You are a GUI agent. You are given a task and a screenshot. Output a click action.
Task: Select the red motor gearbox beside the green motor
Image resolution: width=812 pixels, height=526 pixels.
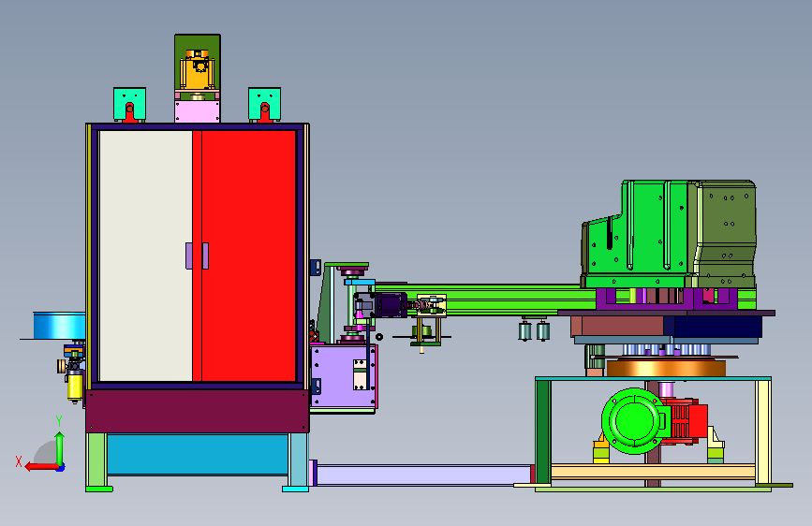(687, 420)
